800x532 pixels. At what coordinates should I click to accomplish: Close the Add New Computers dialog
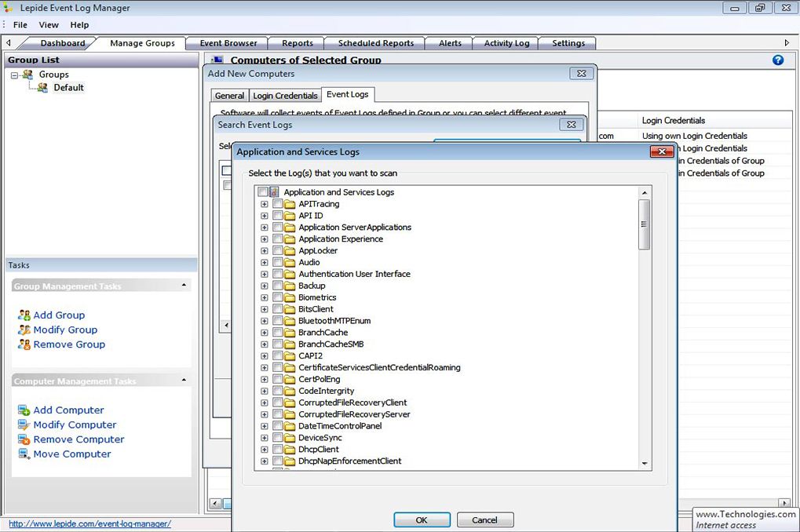581,74
